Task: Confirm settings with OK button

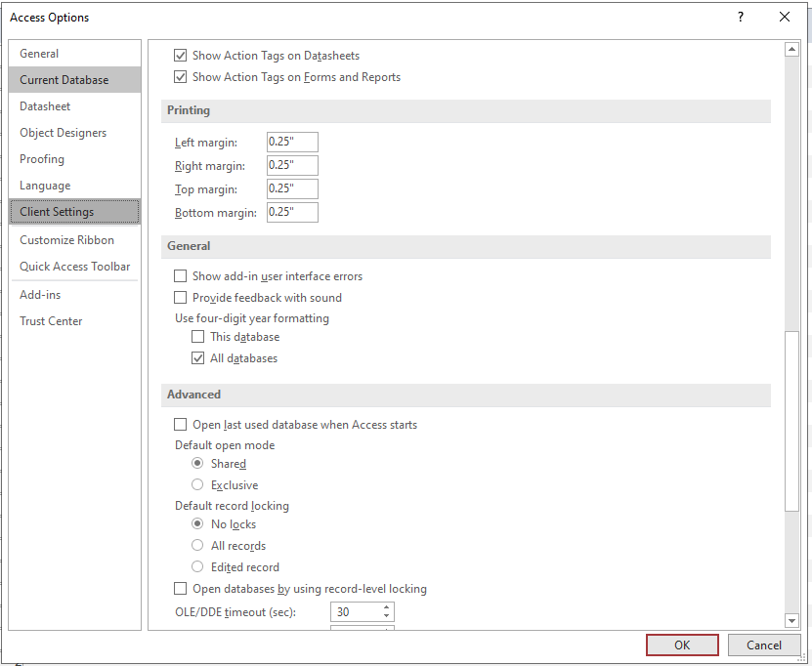Action: (x=683, y=645)
